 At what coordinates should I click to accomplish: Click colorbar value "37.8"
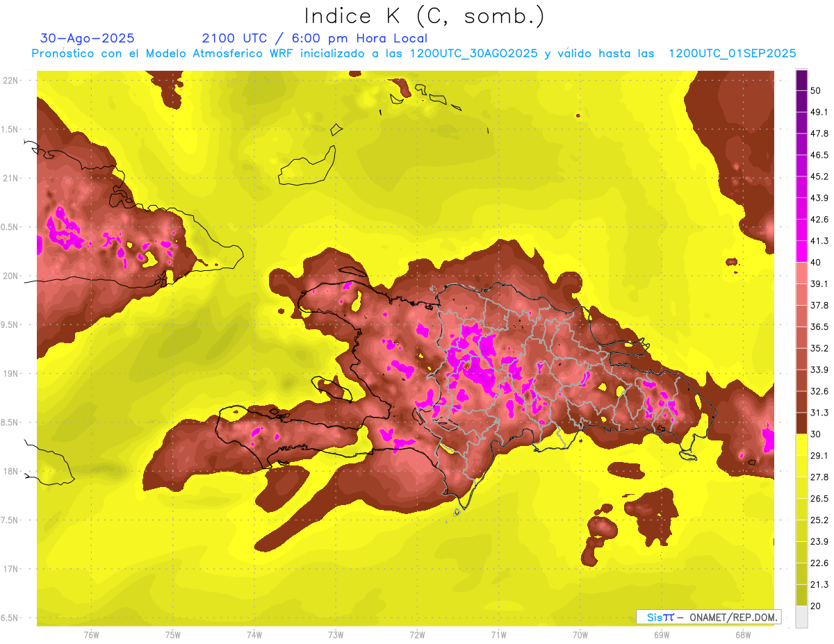pos(819,305)
